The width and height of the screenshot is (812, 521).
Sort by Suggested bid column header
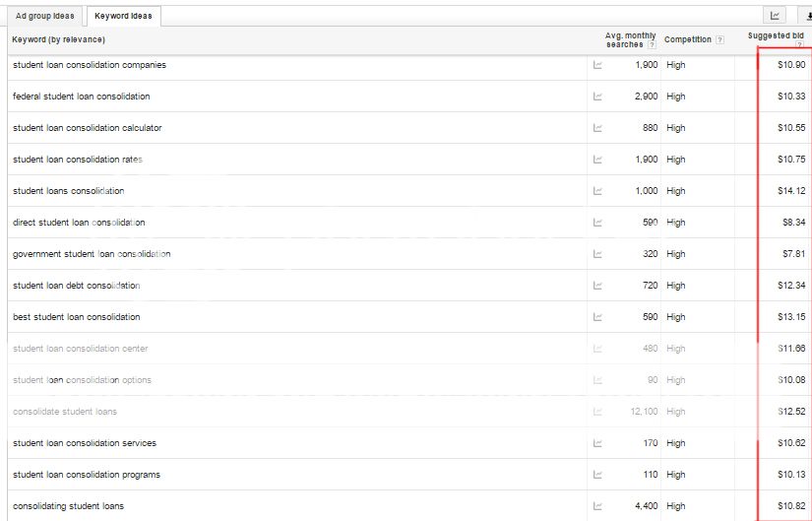point(776,35)
